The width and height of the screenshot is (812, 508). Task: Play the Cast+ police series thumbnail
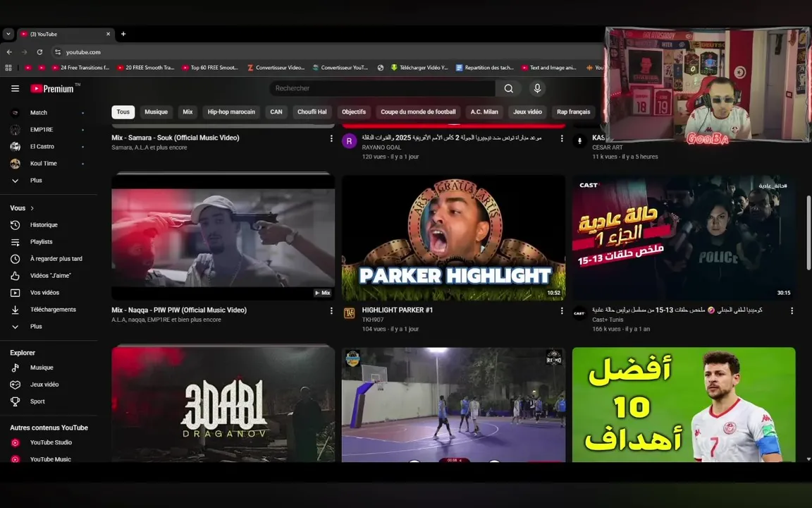[x=684, y=237]
